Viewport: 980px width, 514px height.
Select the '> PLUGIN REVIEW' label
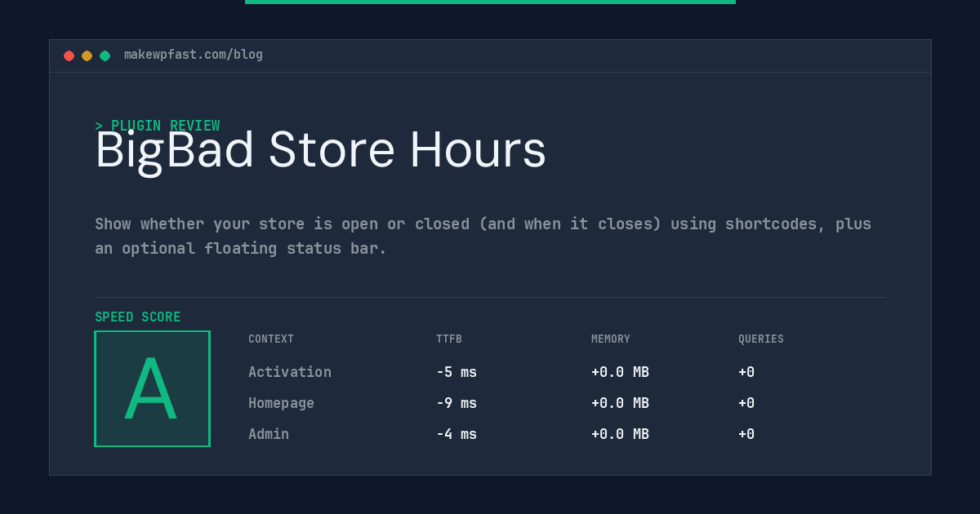pyautogui.click(x=158, y=126)
